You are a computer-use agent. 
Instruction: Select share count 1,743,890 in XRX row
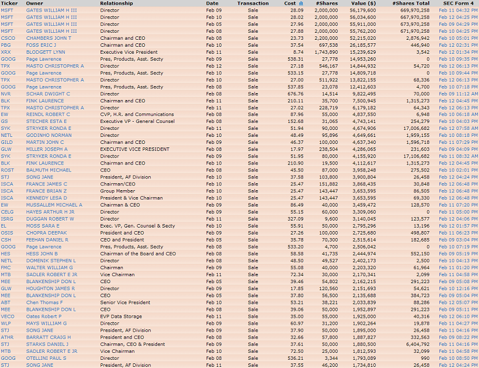point(326,52)
